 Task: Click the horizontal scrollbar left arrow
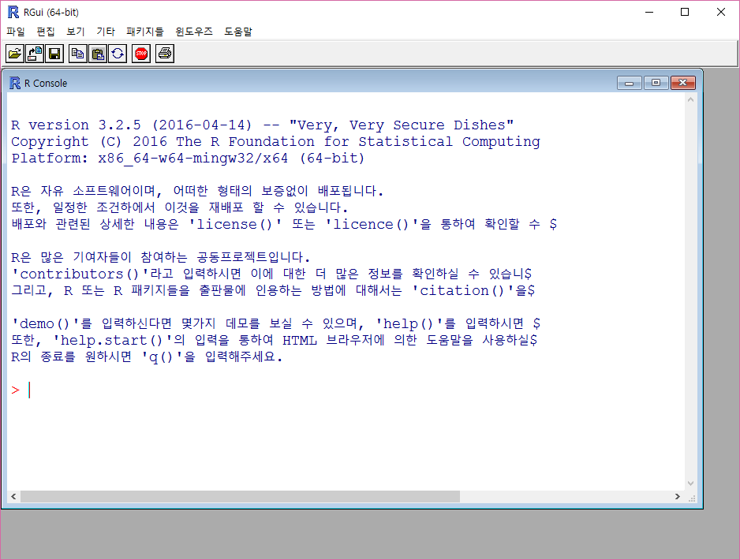point(13,496)
